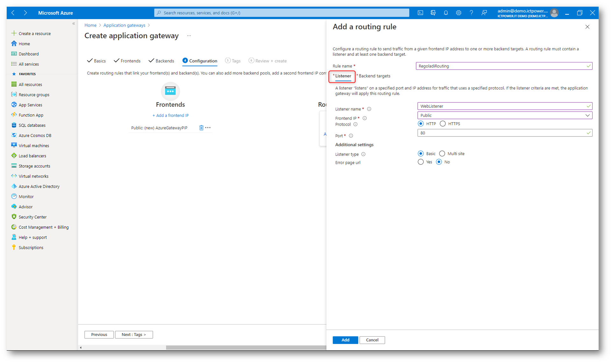
Task: Show Frontend IP info tooltip
Action: (x=364, y=118)
